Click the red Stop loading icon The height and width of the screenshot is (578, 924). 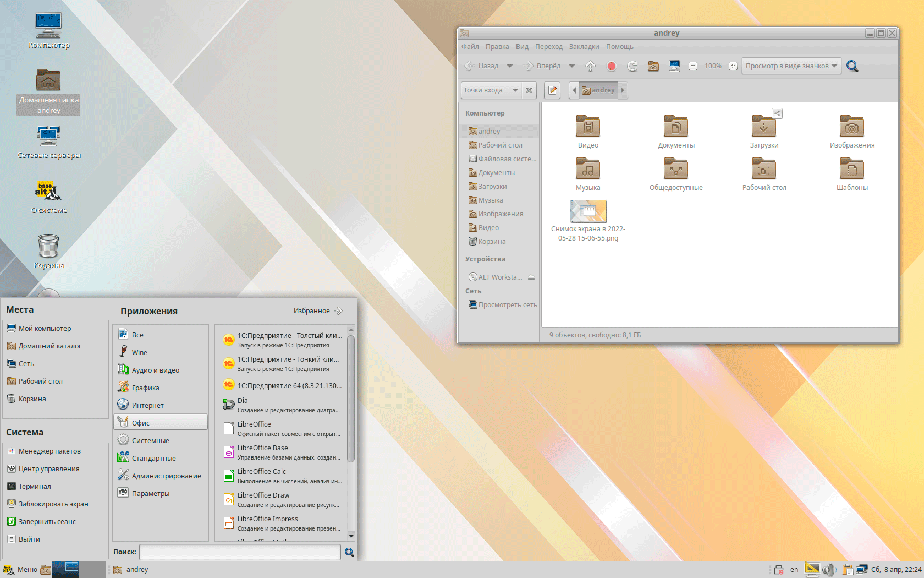click(612, 66)
